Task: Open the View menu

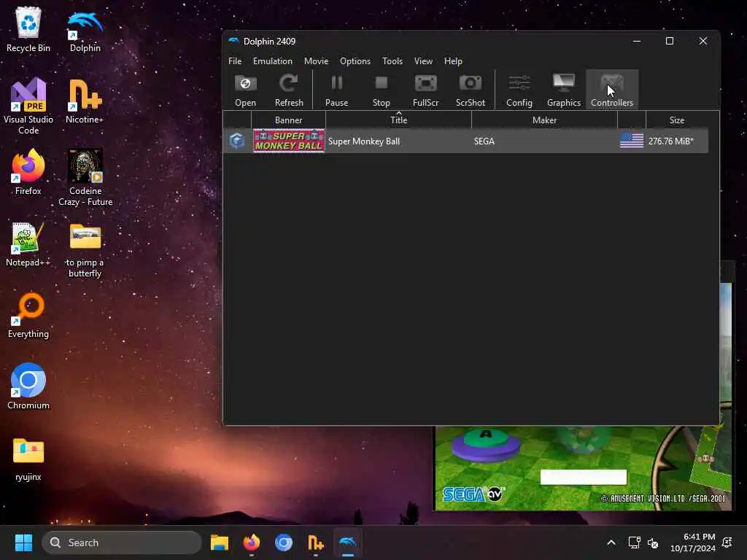Action: click(x=423, y=61)
